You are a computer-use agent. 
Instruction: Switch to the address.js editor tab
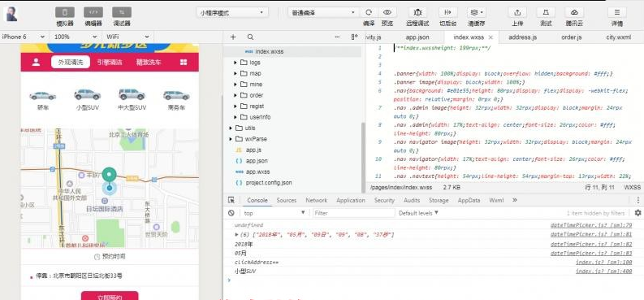click(522, 37)
